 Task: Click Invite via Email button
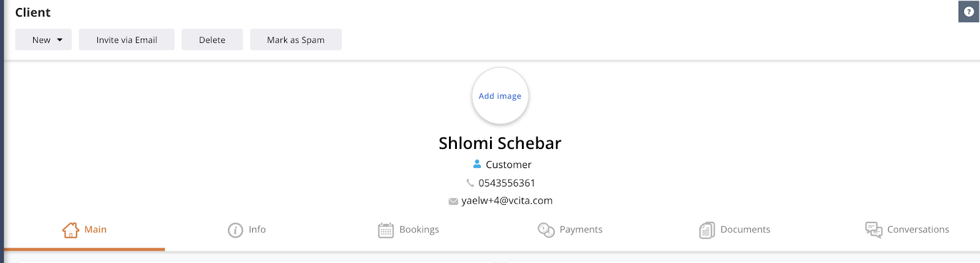[127, 40]
